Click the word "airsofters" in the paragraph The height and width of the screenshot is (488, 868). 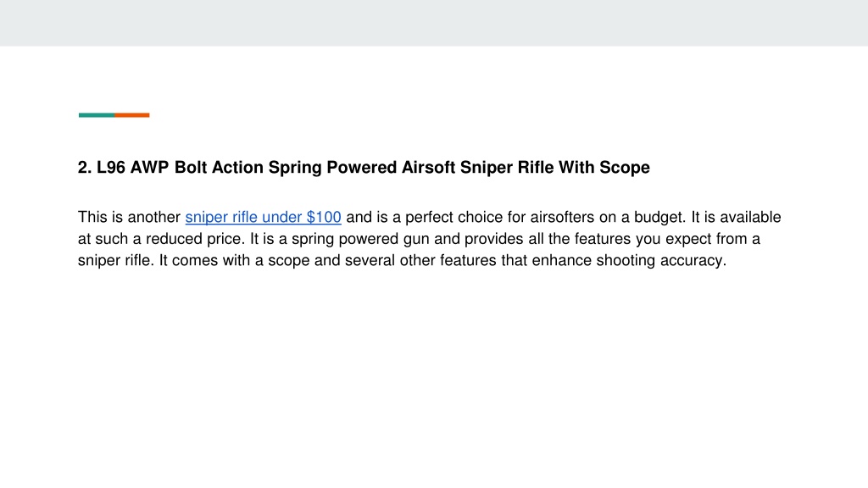(562, 217)
